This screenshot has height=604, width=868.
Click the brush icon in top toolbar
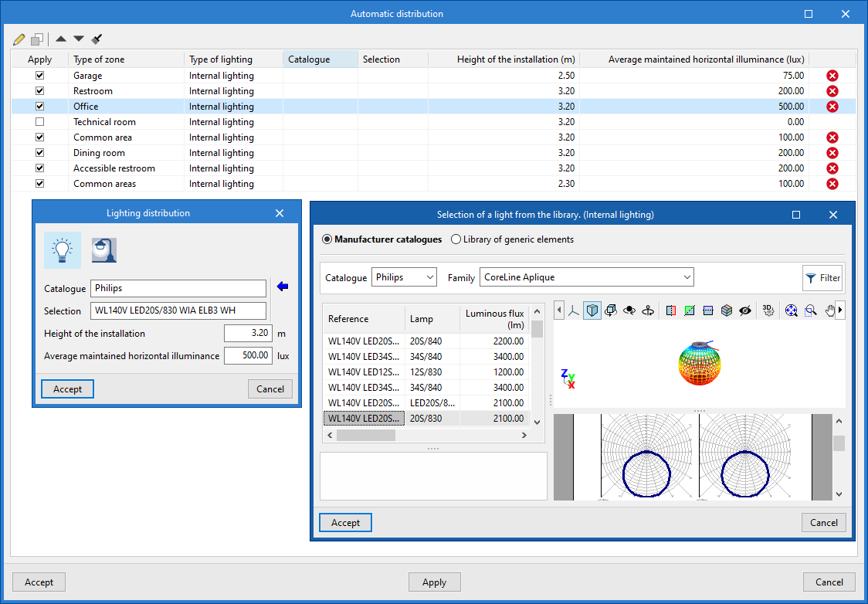point(97,39)
